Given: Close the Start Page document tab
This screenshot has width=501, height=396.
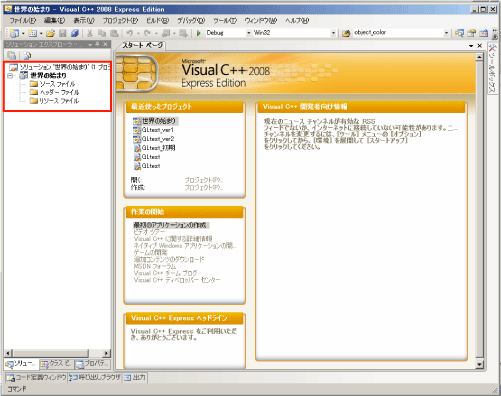Looking at the screenshot, I should 480,46.
